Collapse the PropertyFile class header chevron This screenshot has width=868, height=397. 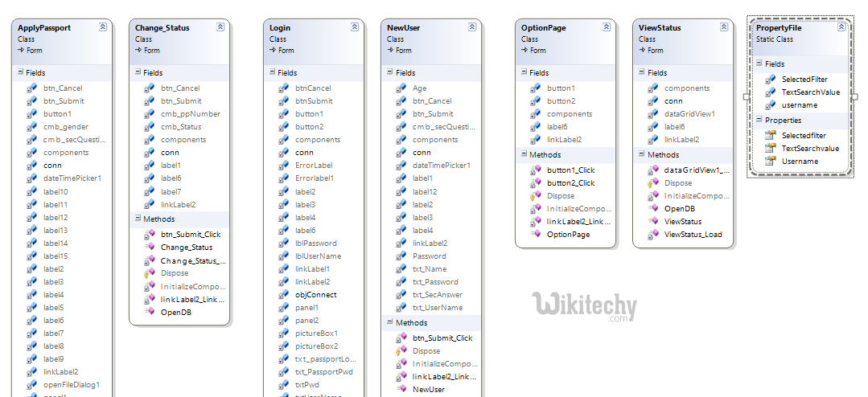[x=841, y=27]
